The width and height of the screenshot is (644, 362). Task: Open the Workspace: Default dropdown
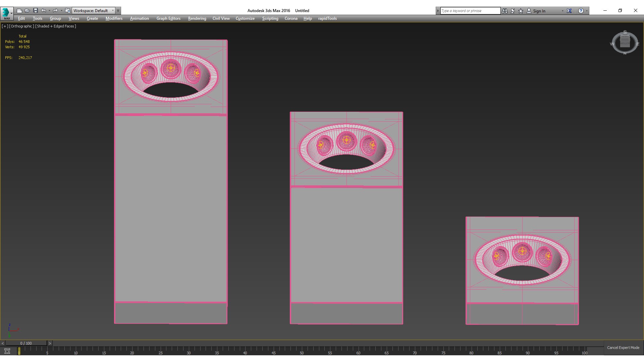coord(94,11)
